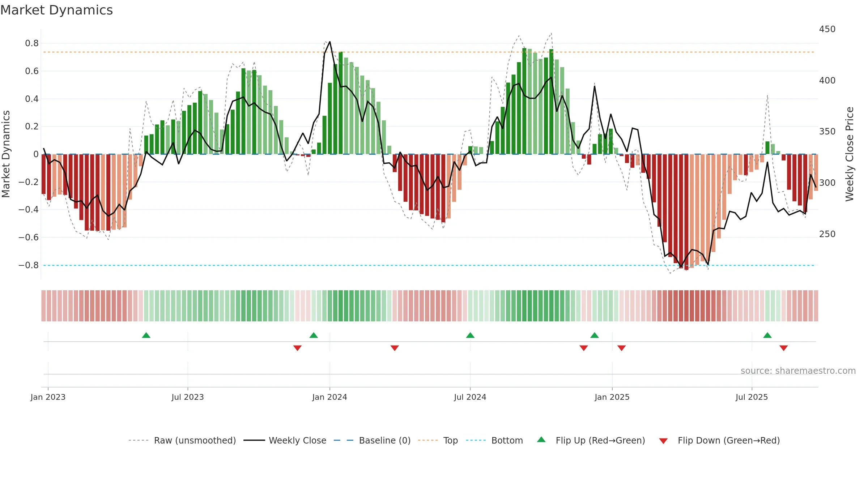
Task: Click the cyan dashed Bottom threshold line
Action: [x=429, y=265]
